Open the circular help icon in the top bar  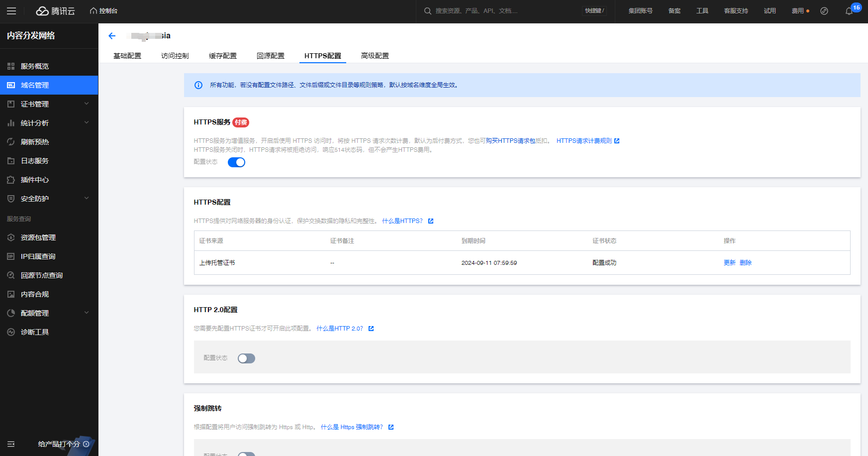824,11
